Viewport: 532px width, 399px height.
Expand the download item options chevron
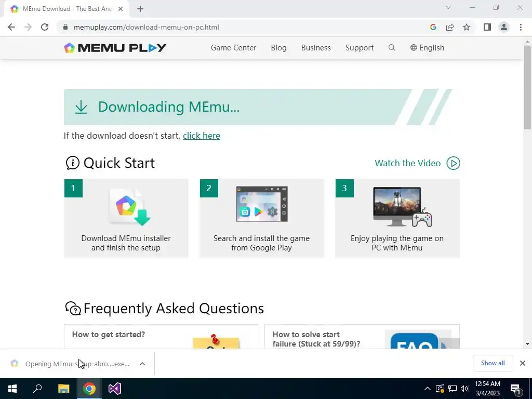point(142,364)
